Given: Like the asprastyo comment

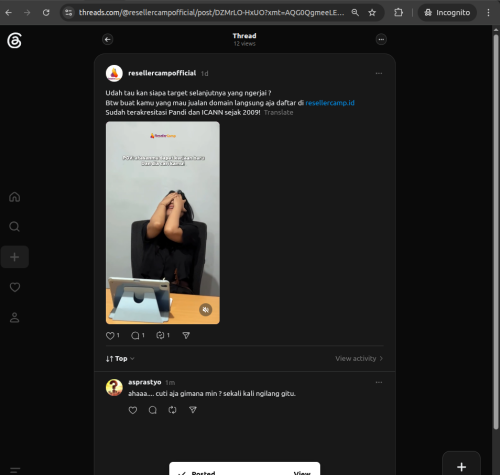Looking at the screenshot, I should pyautogui.click(x=133, y=410).
